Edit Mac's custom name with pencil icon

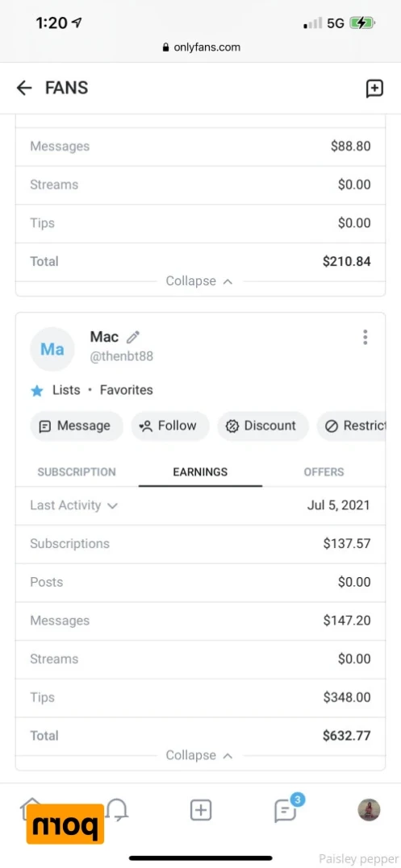click(x=133, y=337)
